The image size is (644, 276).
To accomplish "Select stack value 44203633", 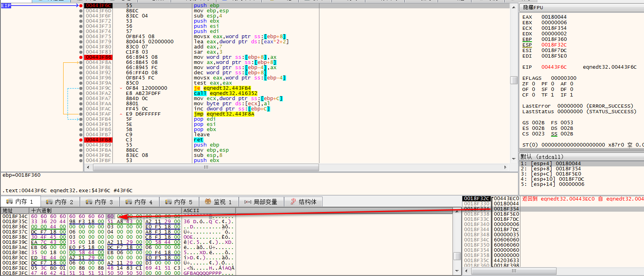I will (x=506, y=261).
